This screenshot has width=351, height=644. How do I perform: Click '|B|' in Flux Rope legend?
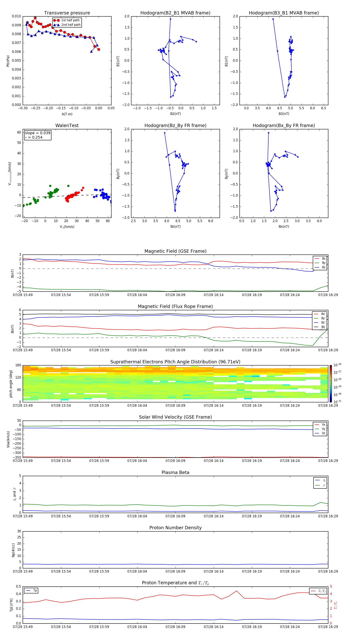click(323, 327)
